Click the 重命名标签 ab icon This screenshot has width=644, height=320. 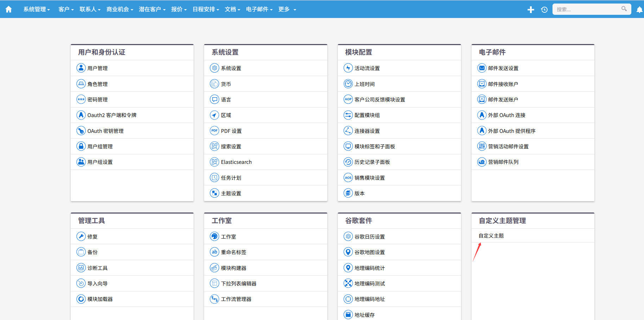coord(214,252)
